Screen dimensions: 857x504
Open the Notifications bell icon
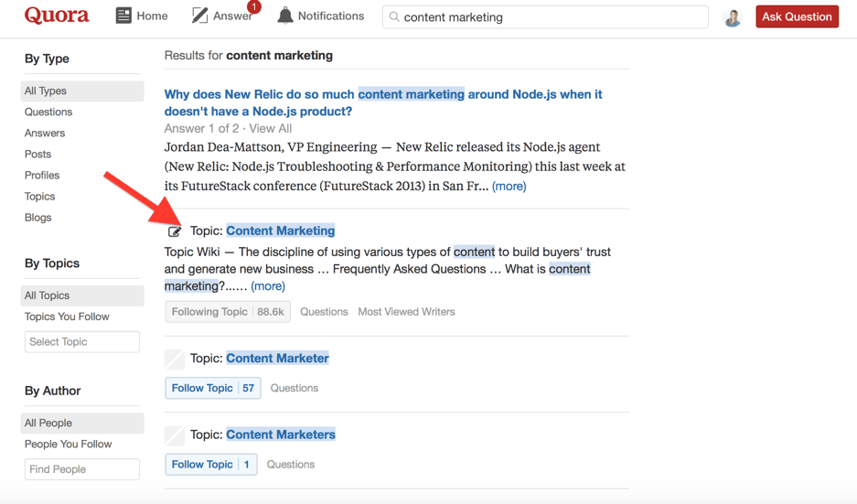coord(284,16)
